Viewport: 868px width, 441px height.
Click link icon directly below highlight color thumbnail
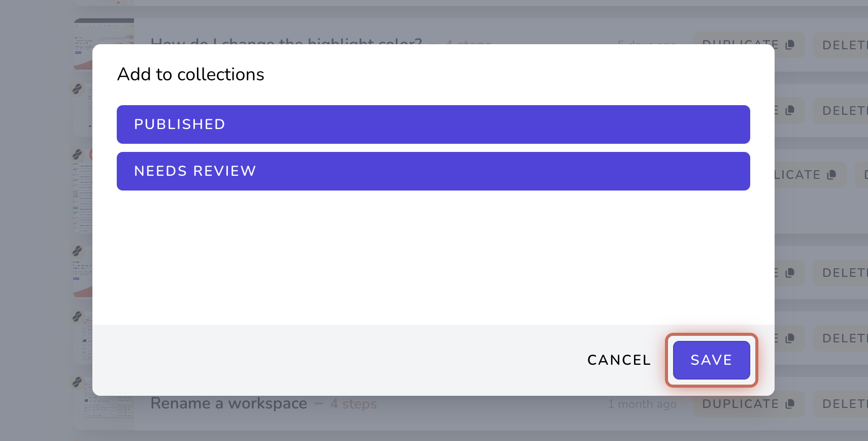pyautogui.click(x=77, y=89)
